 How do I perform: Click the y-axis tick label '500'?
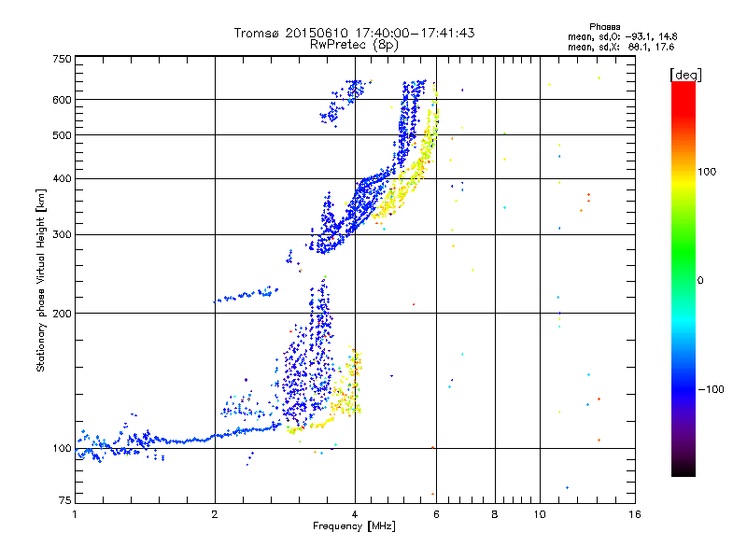tap(63, 135)
